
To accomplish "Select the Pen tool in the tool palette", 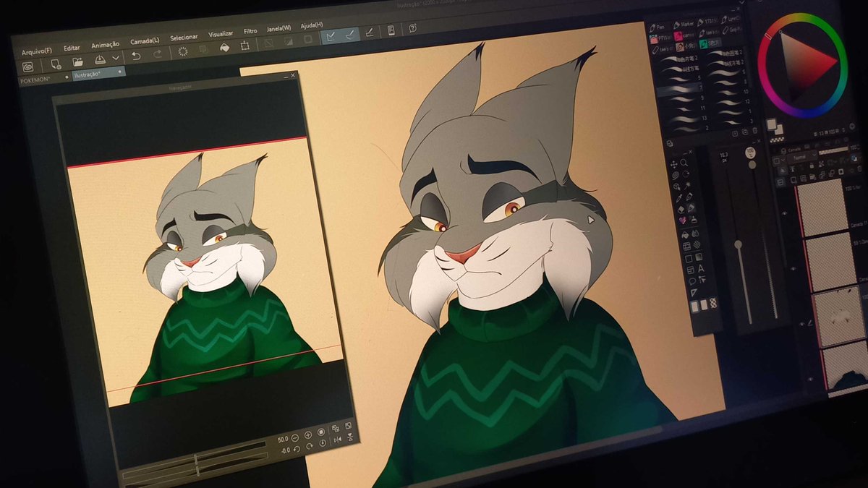I will pos(688,195).
